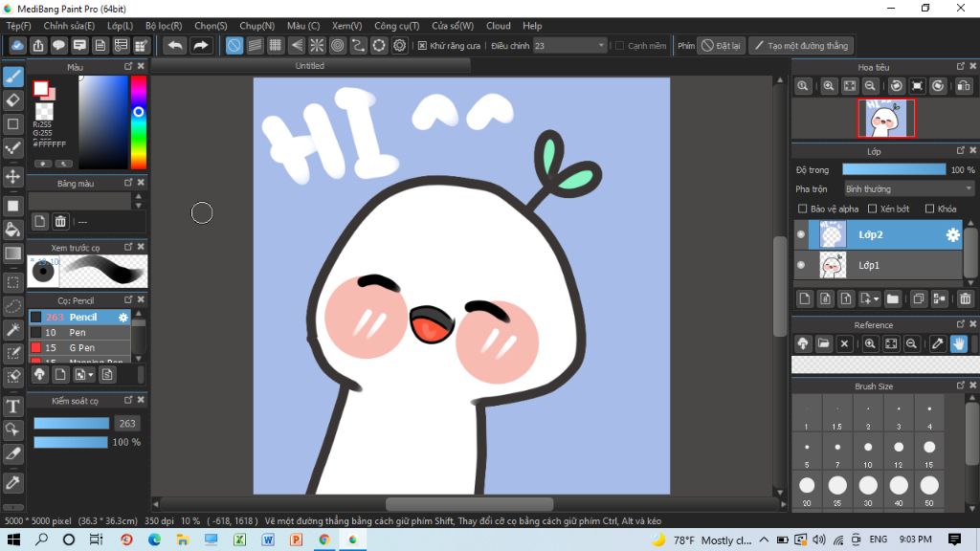Select the Bucket fill tool
This screenshot has width=980, height=551.
click(x=13, y=230)
